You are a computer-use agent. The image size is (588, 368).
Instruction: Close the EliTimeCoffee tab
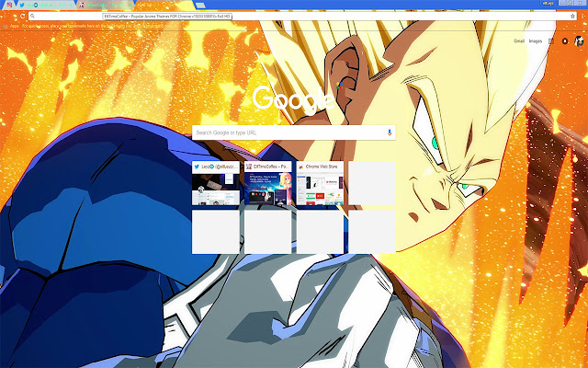pyautogui.click(x=132, y=6)
